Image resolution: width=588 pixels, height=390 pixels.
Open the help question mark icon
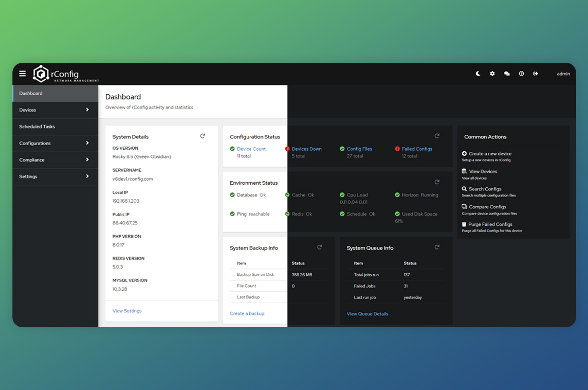click(x=521, y=74)
